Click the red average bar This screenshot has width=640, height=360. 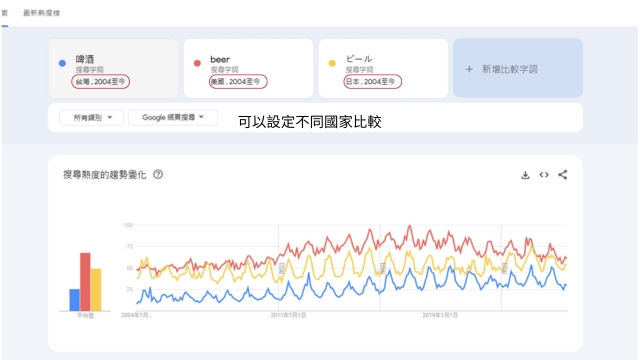pos(85,282)
